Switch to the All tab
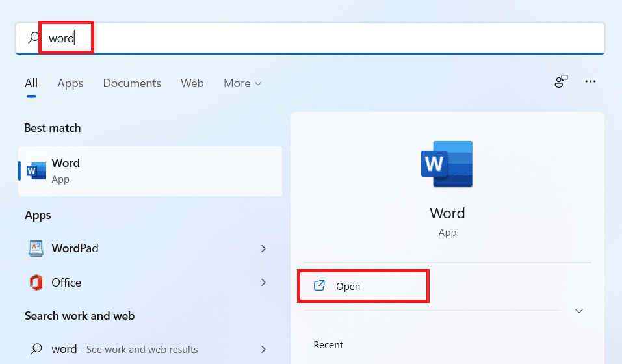The width and height of the screenshot is (622, 364). coord(31,83)
